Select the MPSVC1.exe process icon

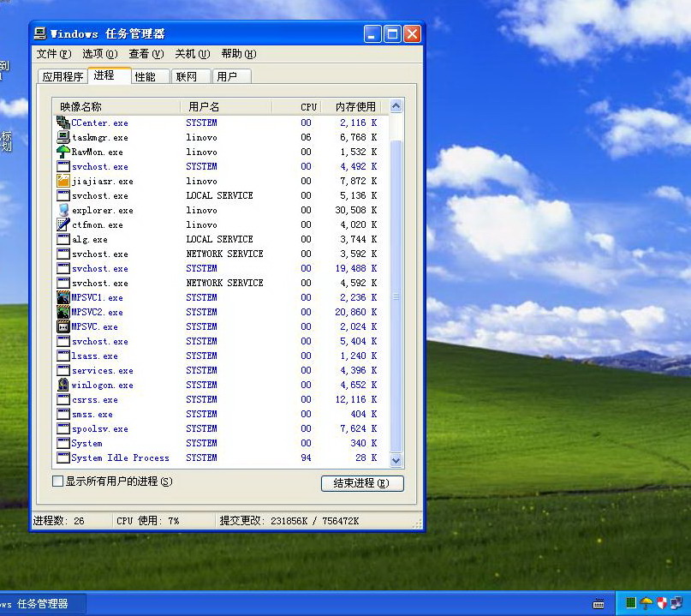[63, 297]
